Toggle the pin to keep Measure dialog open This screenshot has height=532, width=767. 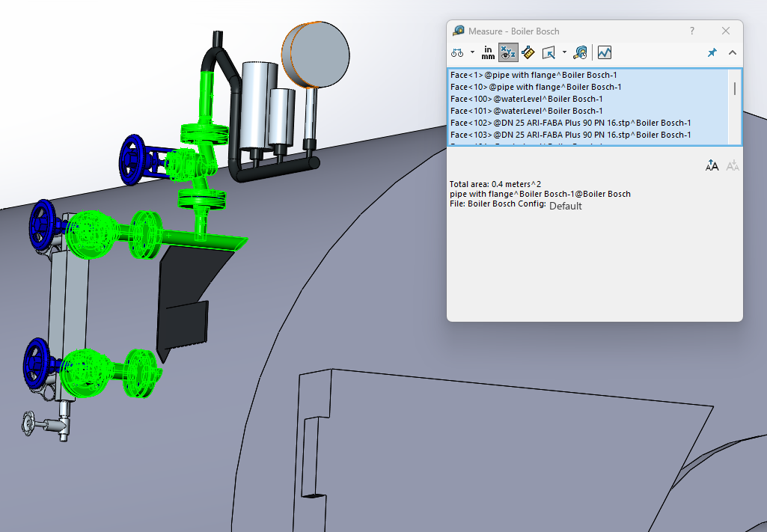(712, 52)
